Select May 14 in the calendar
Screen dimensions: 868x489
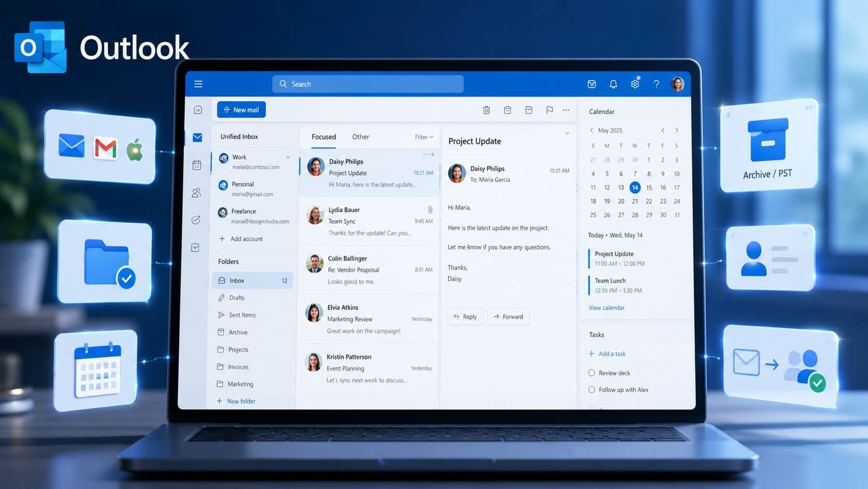[635, 188]
